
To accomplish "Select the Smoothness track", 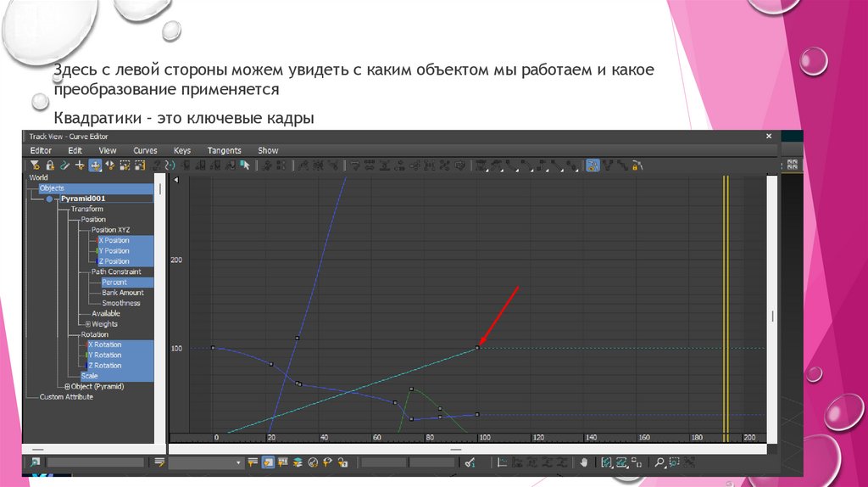I will coord(120,303).
